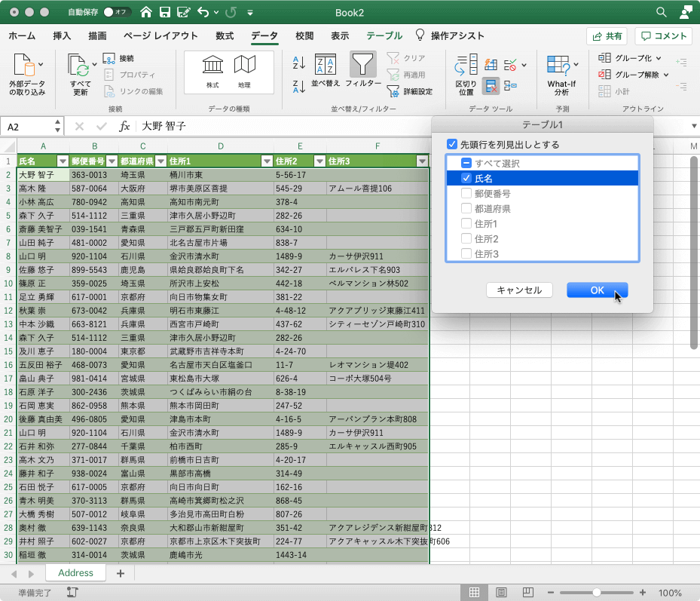Open filter dropdown for 住所1 header

point(267,161)
